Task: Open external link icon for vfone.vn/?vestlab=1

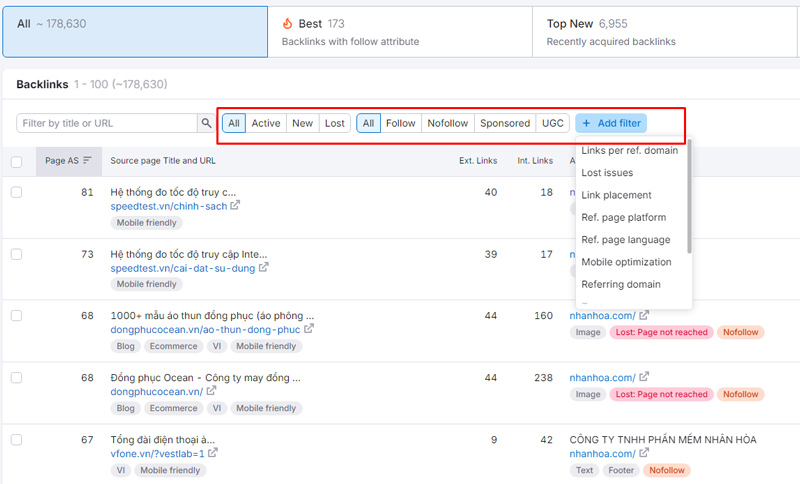Action: (213, 452)
